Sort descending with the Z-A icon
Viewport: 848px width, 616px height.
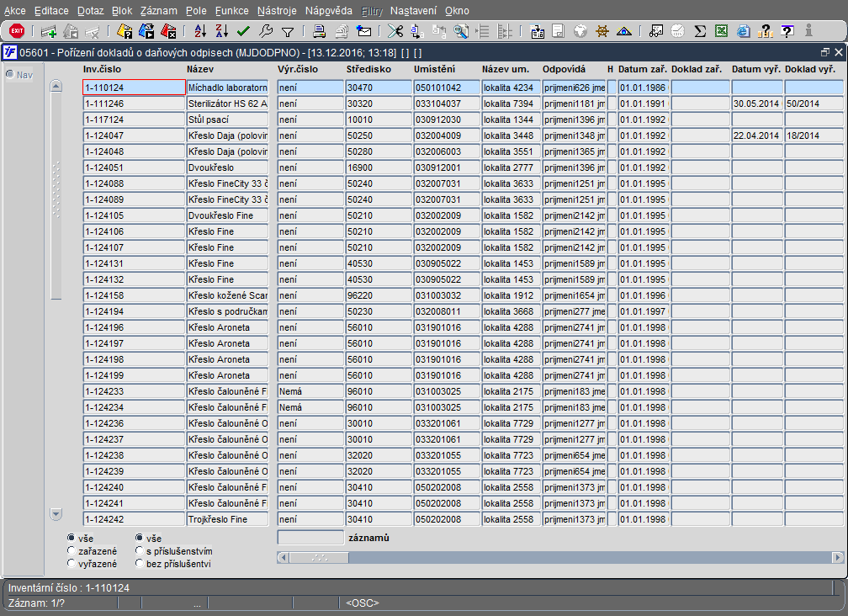click(x=221, y=32)
